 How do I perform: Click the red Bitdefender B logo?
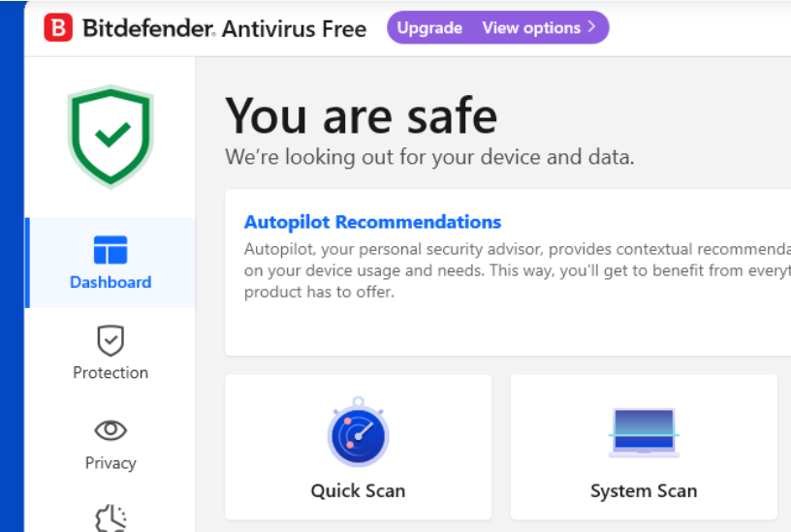tap(58, 28)
